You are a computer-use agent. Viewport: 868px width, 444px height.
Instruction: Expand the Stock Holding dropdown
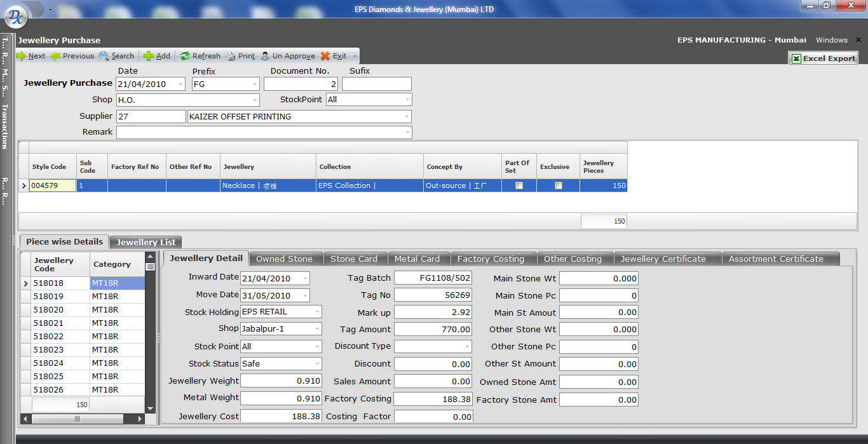317,312
